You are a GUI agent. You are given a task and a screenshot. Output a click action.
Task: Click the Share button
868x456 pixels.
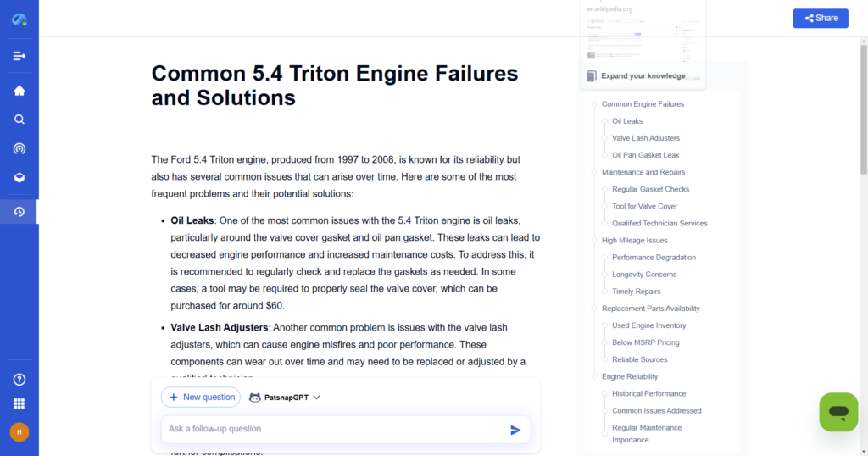pos(820,18)
